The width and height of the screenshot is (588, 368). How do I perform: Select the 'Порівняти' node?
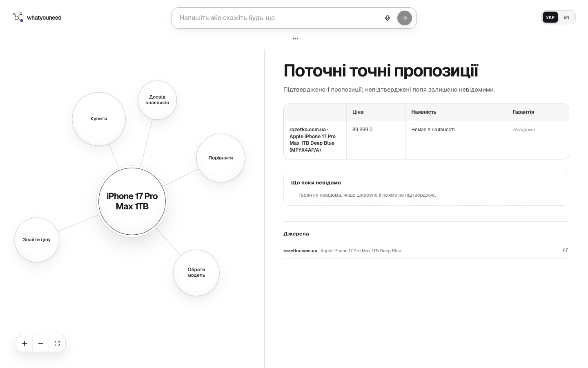[221, 158]
